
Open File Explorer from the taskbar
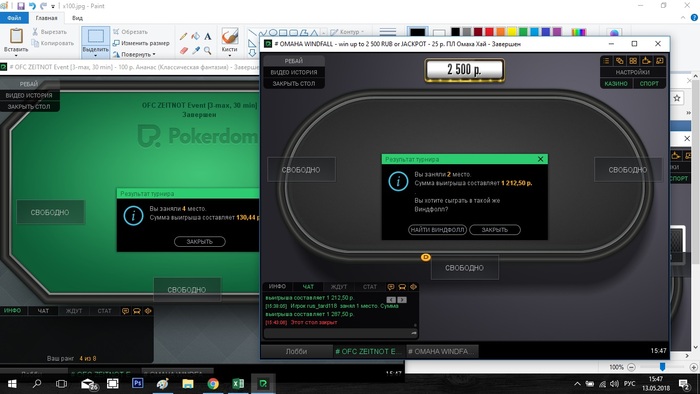pyautogui.click(x=188, y=383)
